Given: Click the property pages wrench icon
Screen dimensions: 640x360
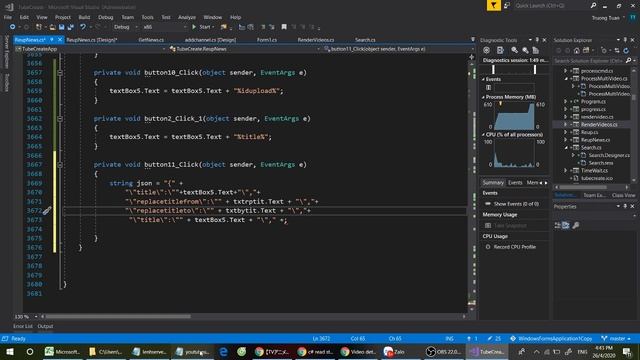Looking at the screenshot, I should [x=576, y=225].
